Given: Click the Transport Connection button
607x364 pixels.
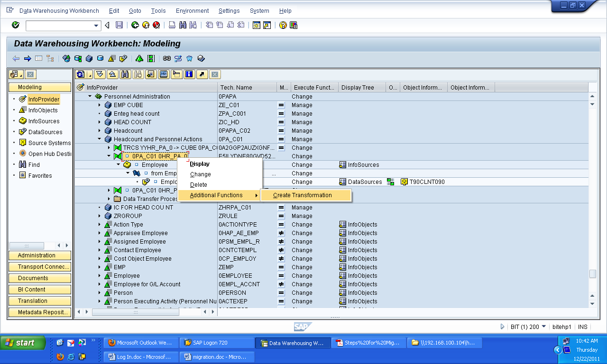Looking at the screenshot, I should point(40,267).
